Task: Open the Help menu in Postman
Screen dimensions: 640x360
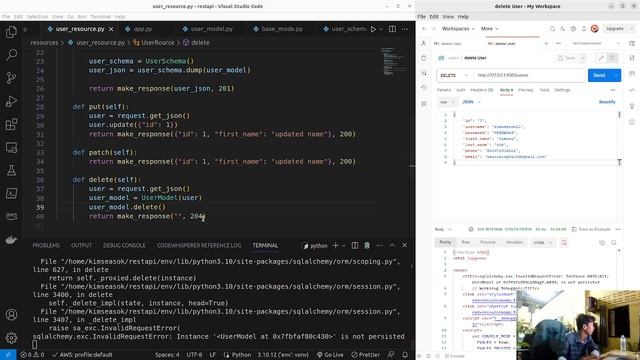Action: coord(463,17)
